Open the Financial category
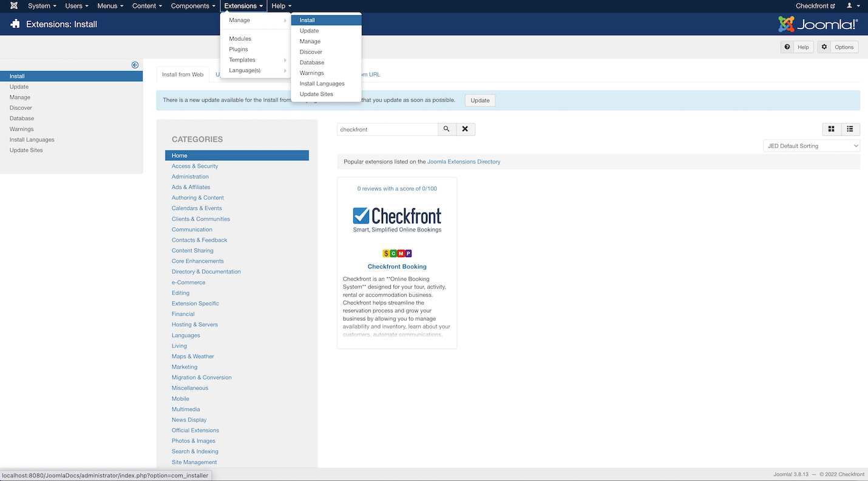The height and width of the screenshot is (481, 868). coord(183,314)
